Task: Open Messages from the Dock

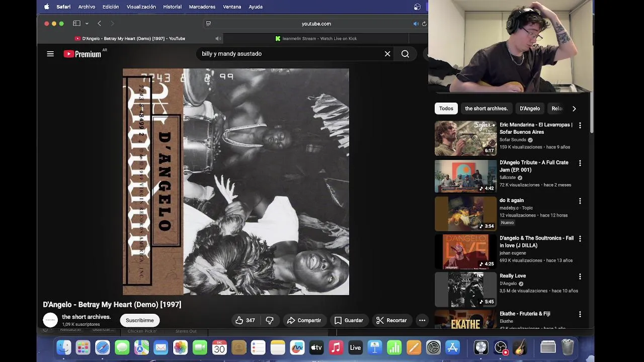Action: click(x=122, y=347)
